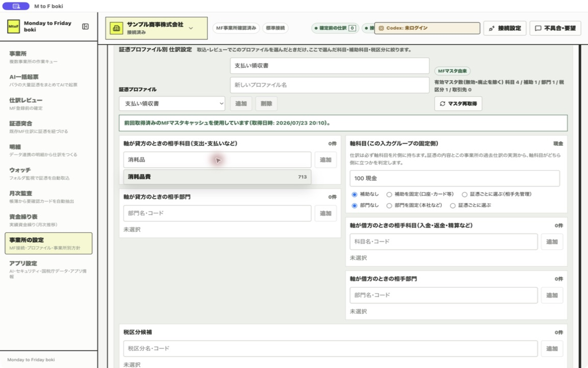588x368 pixels.
Task: Open 資金繰り表 in the sidebar
Action: pyautogui.click(x=49, y=220)
